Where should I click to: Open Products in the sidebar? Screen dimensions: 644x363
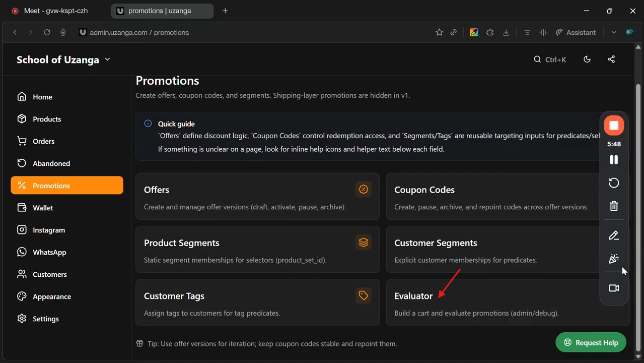pyautogui.click(x=66, y=119)
